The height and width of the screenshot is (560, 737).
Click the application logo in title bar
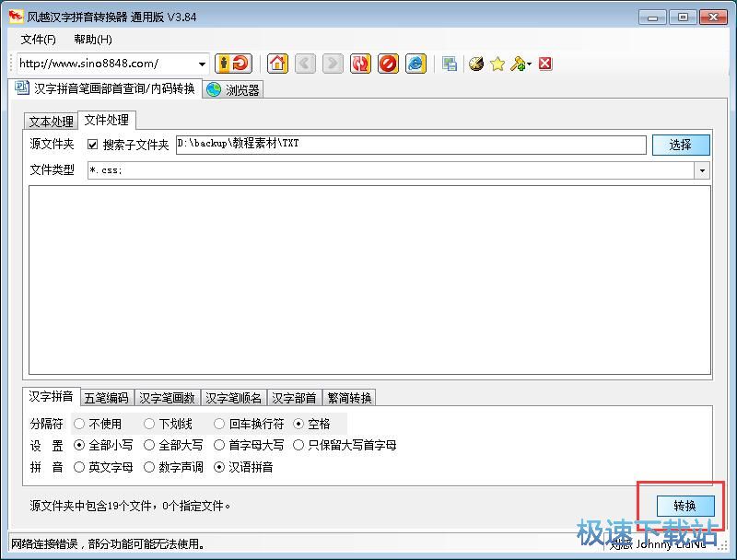tap(16, 17)
